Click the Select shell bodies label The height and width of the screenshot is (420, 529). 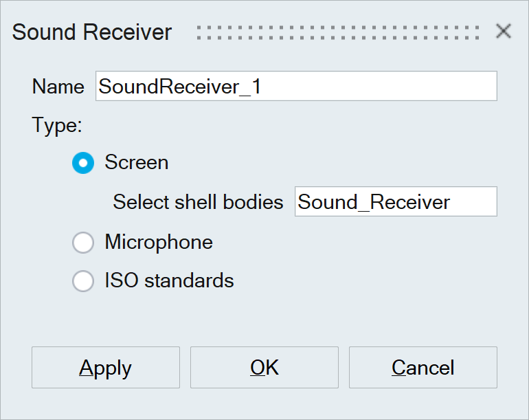click(198, 202)
